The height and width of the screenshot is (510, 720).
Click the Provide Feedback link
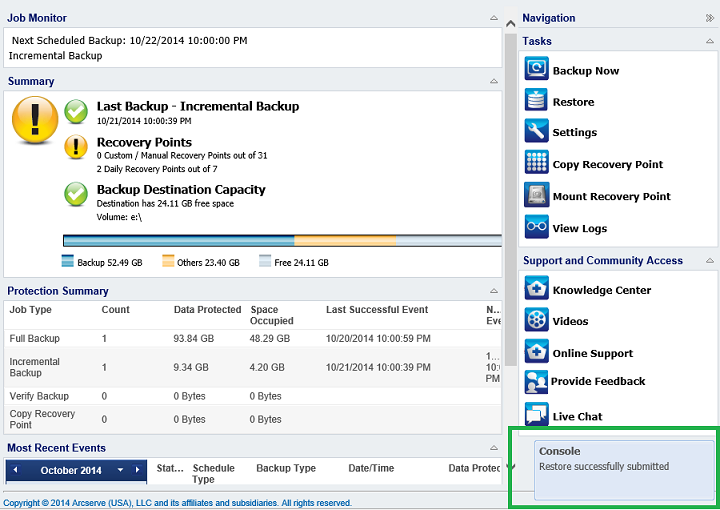pyautogui.click(x=598, y=381)
